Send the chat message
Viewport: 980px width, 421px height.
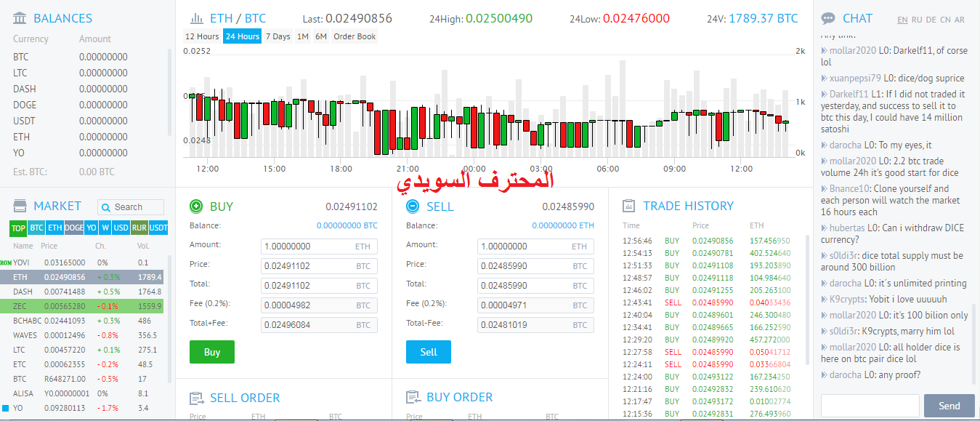tap(949, 406)
